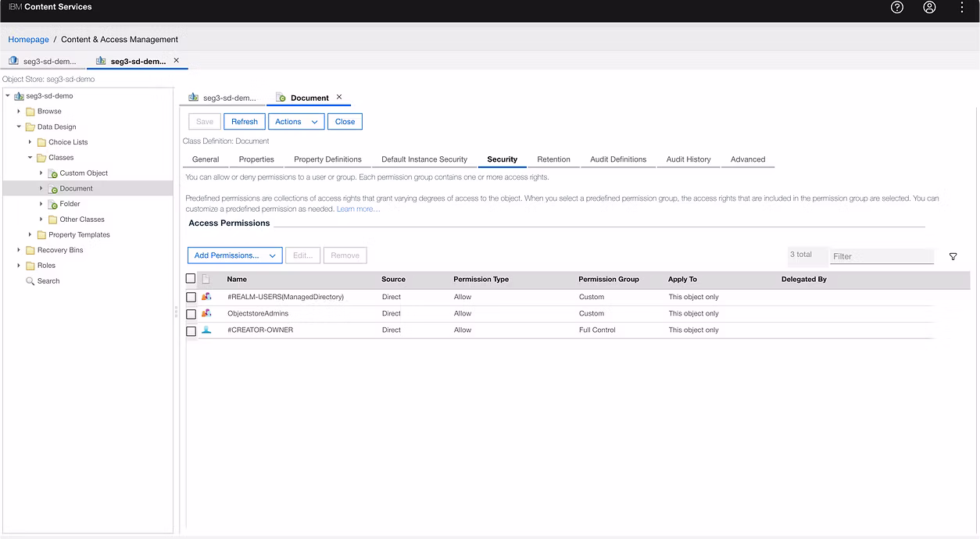The image size is (980, 539).
Task: Expand the Recovery Bins node
Action: 19,250
